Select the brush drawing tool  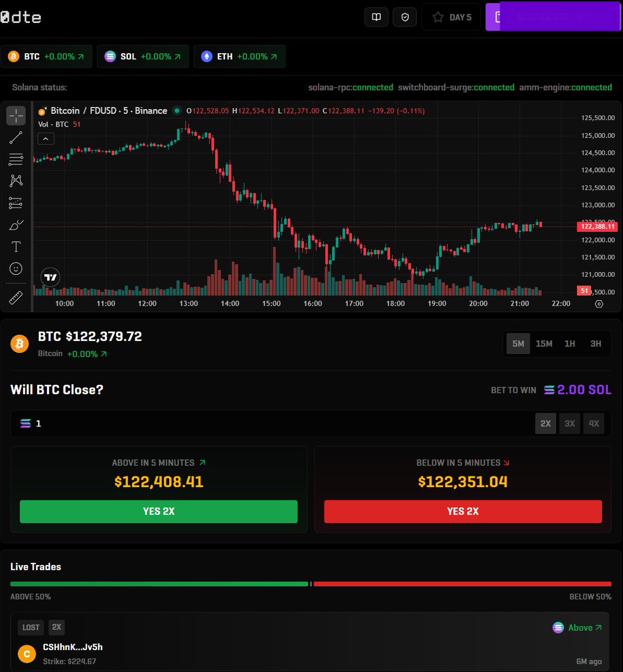coord(16,225)
